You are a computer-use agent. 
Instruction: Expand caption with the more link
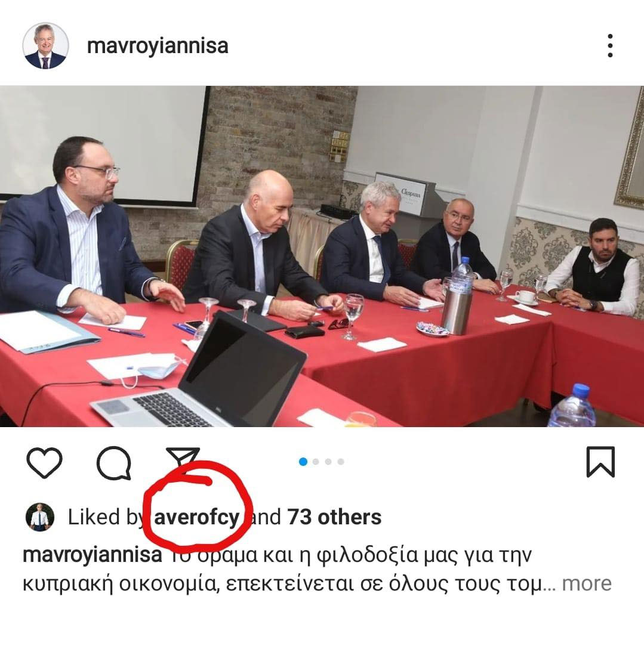587,583
